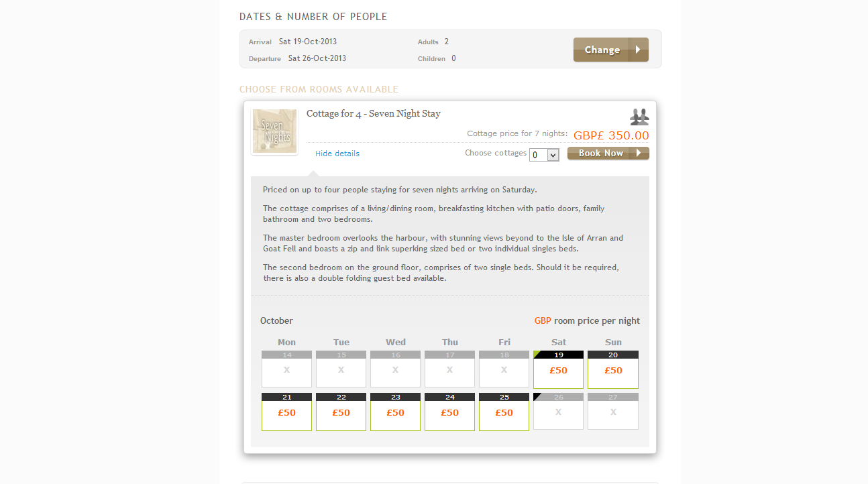Viewport: 868px width, 484px height.
Task: Select Friday 25 calendar cell
Action: coord(504,412)
